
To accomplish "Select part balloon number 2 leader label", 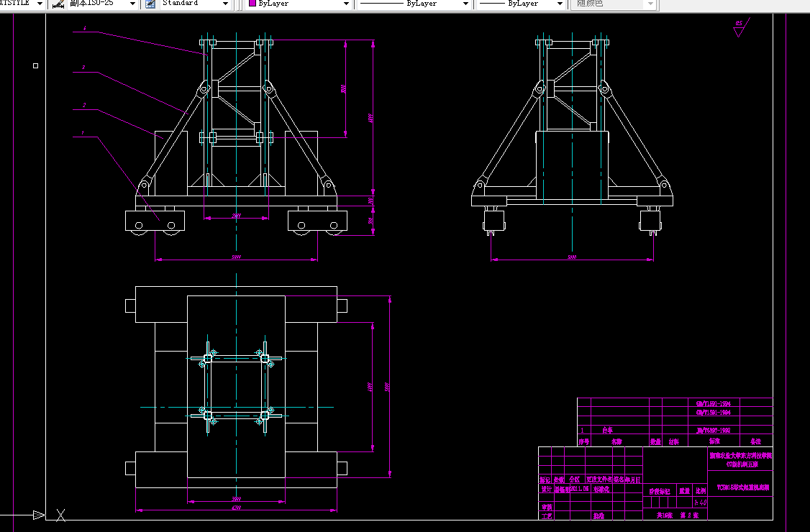I will [x=84, y=106].
